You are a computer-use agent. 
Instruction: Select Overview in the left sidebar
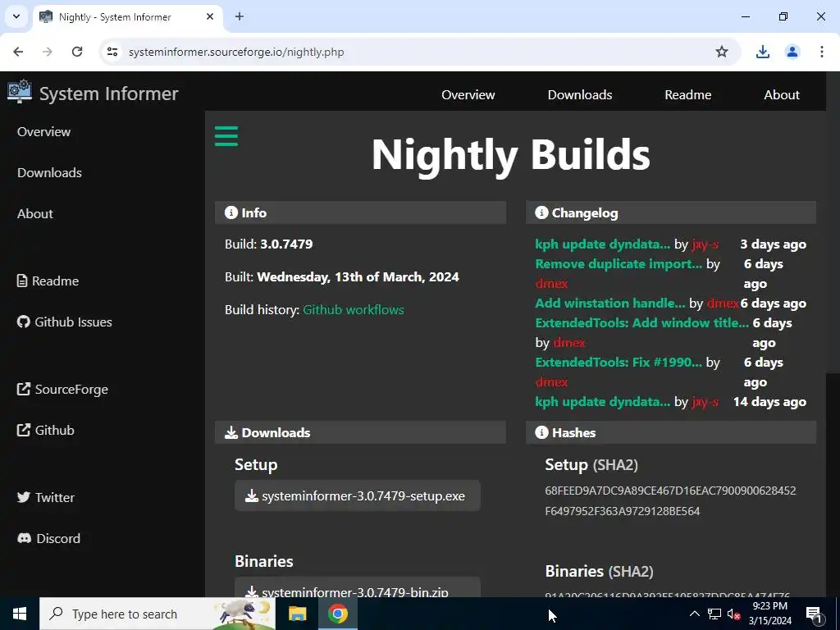click(x=44, y=132)
